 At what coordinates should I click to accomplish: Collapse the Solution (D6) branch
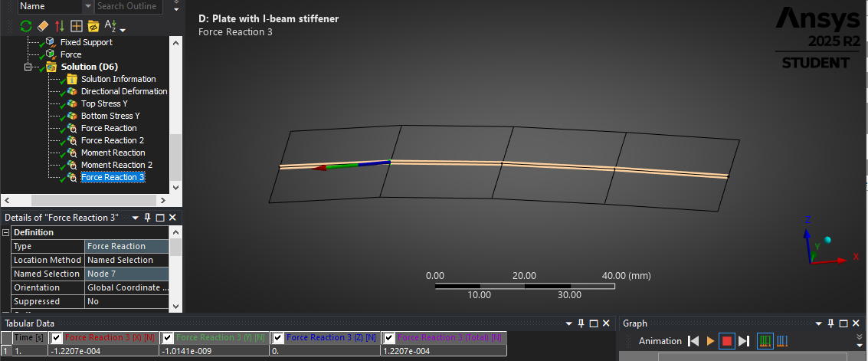[28, 67]
